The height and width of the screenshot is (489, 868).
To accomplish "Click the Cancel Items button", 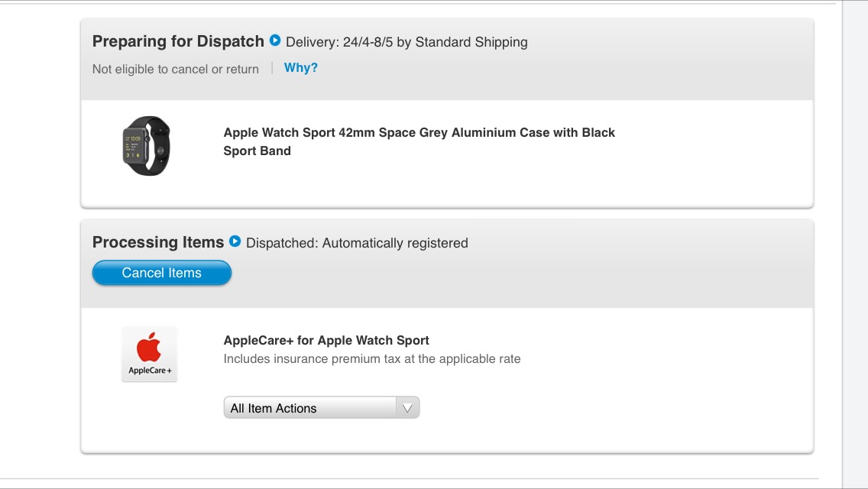I will click(x=162, y=273).
